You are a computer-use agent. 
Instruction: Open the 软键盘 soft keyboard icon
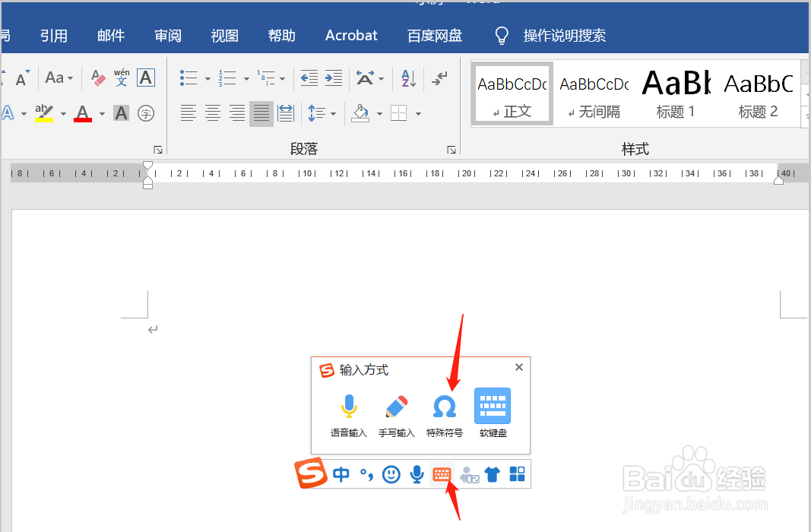click(x=493, y=406)
